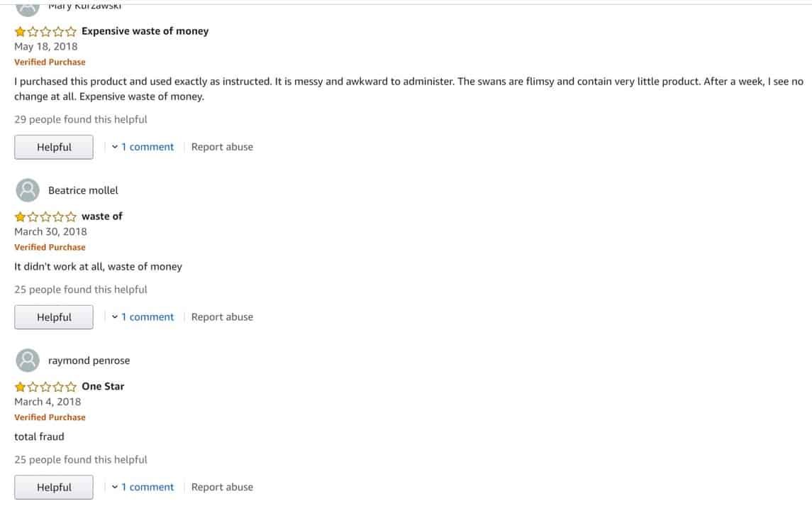This screenshot has width=812, height=511.
Task: Open the 'Expensive waste of money' review title
Action: [145, 31]
